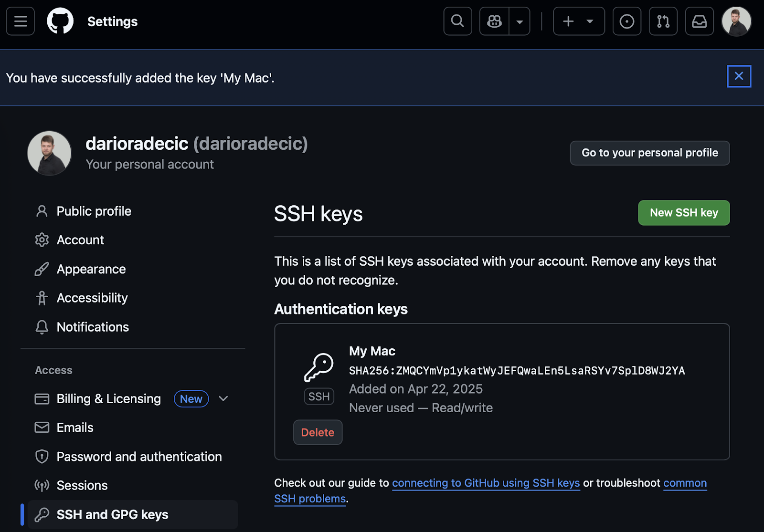
Task: Dismiss the success banner with X
Action: pyautogui.click(x=739, y=76)
